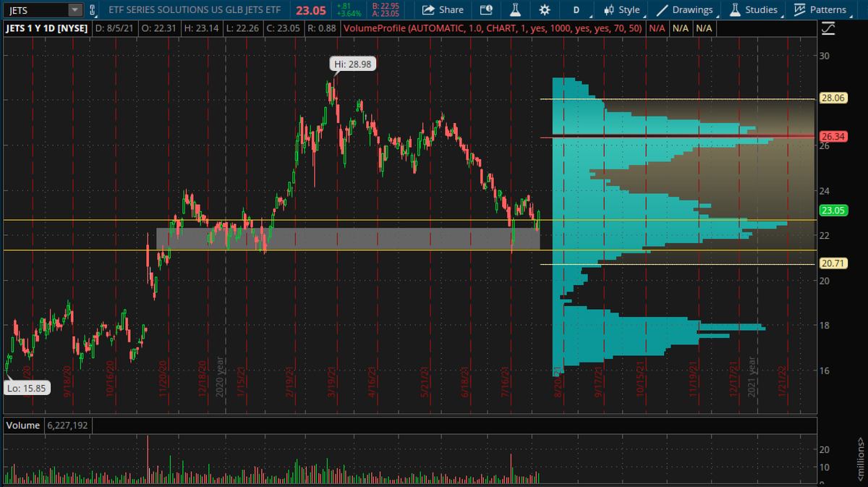
Task: Click the Hi: 28.98 price bubble
Action: (x=353, y=64)
